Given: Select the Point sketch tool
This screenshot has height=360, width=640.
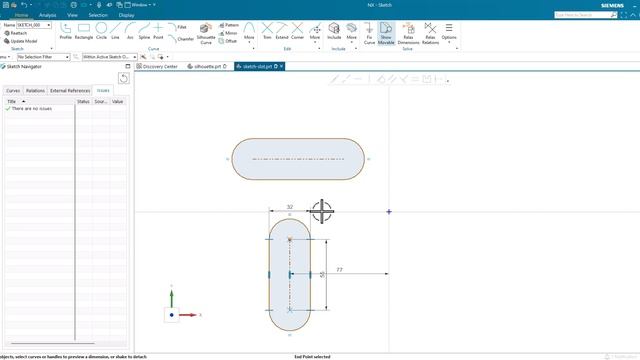Looking at the screenshot, I should tap(158, 31).
